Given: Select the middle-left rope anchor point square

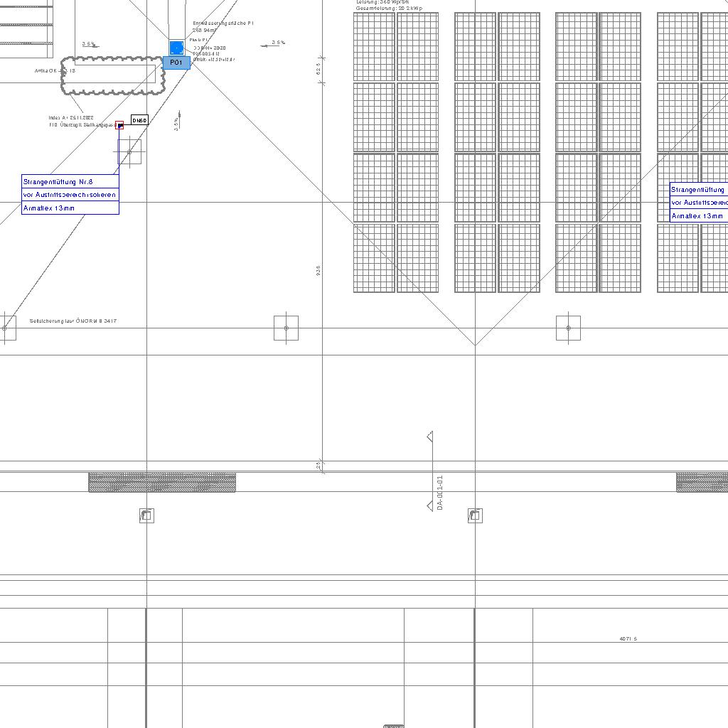Looking at the screenshot, I should click(x=286, y=328).
